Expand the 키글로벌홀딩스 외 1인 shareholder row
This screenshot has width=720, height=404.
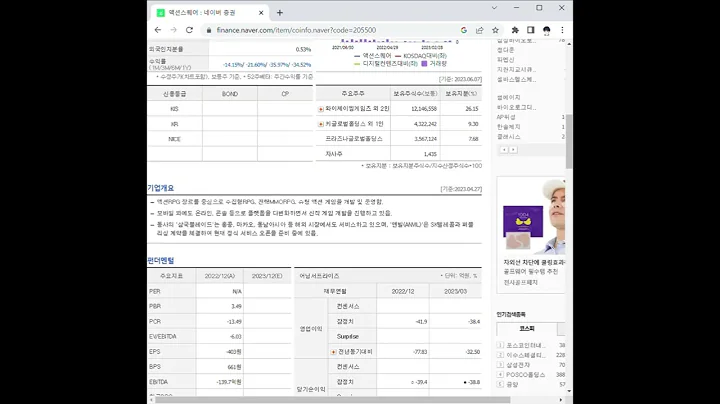(x=321, y=124)
